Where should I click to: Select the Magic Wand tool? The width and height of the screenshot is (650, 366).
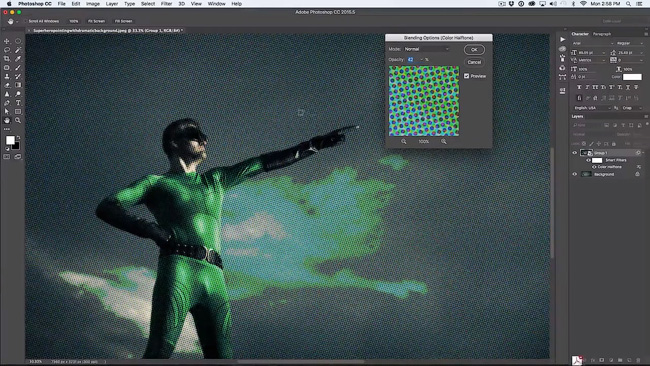pos(18,50)
